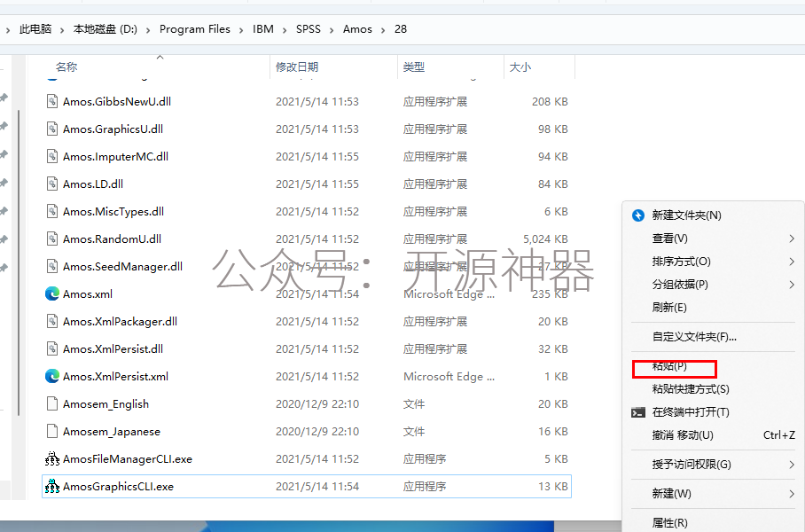Click the terminal icon beside 在终端中打开(T)
Viewport: 805px width, 532px height.
tap(638, 412)
